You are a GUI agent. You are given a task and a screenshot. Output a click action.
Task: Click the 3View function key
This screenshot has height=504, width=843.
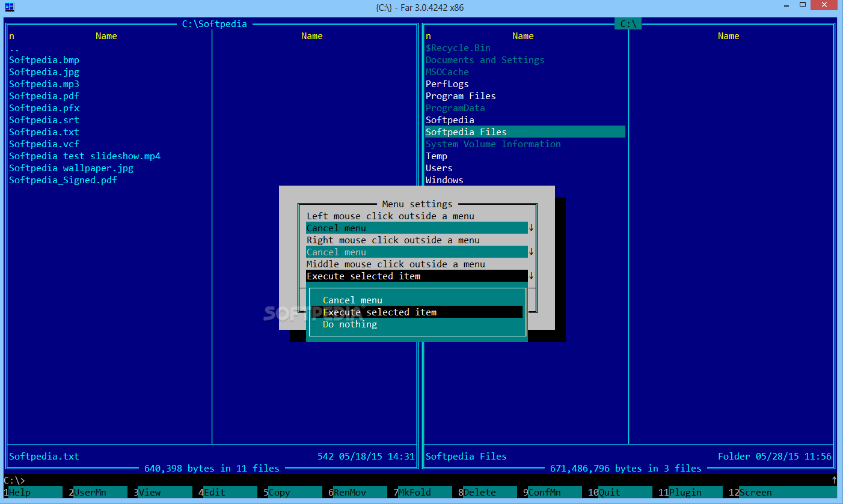(x=162, y=493)
